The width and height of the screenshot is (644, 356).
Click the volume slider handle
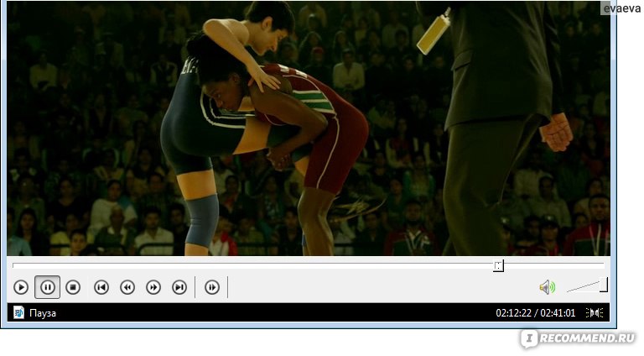click(604, 285)
